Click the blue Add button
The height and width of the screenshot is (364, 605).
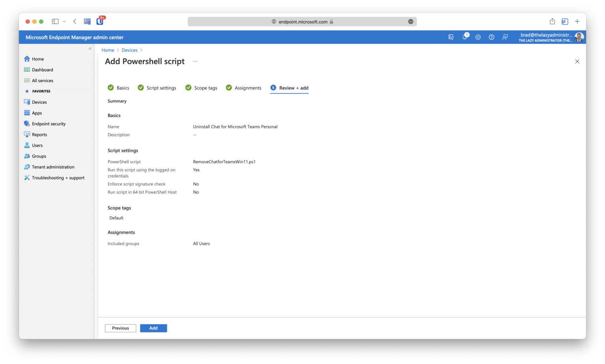point(154,328)
